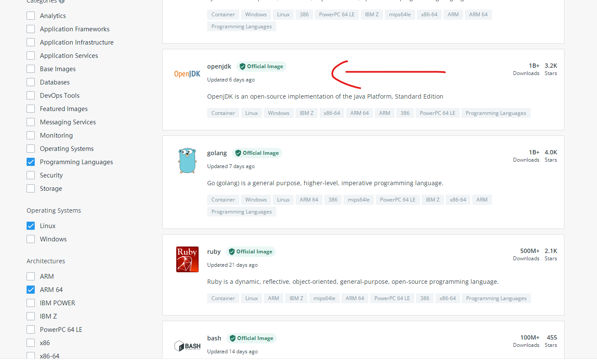This screenshot has height=364, width=597.
Task: Click the OpenJDK logo image
Action: 187,74
